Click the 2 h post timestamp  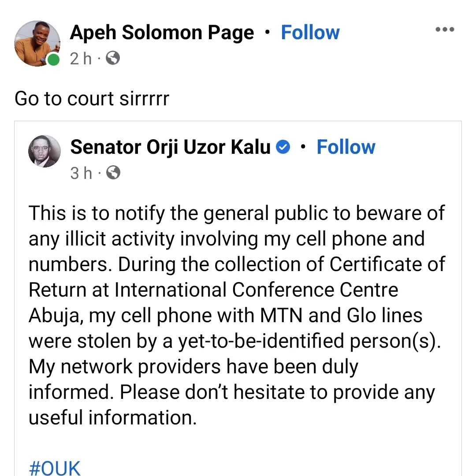coord(81,58)
